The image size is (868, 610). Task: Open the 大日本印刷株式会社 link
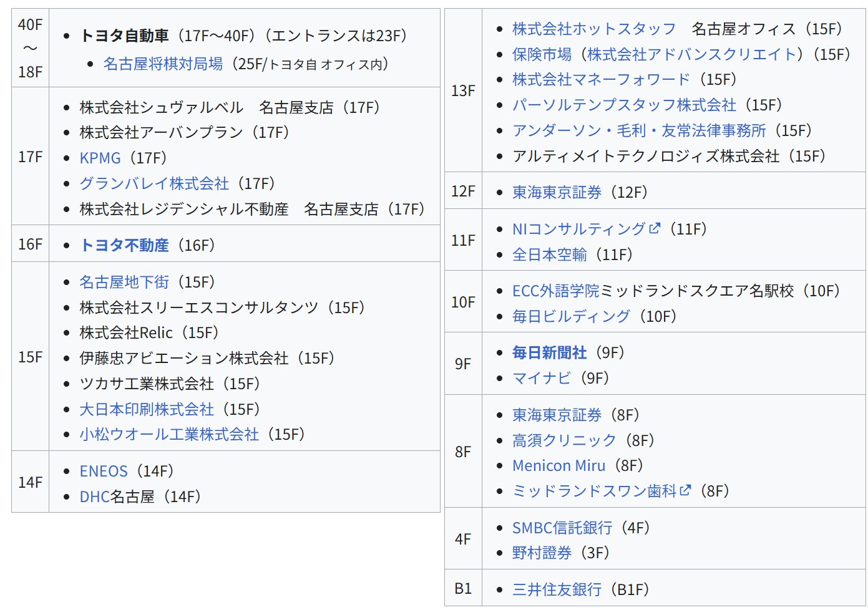(147, 409)
